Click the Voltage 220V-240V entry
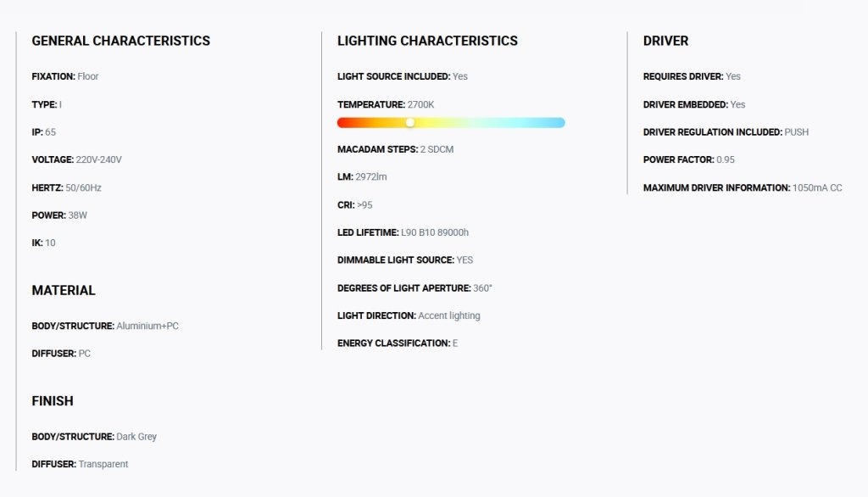 point(76,159)
